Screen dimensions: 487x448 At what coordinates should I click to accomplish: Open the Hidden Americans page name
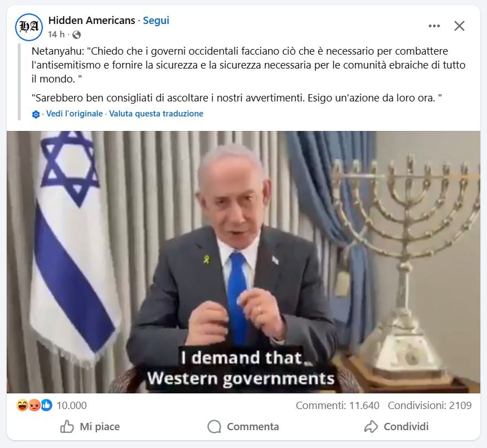click(x=91, y=21)
